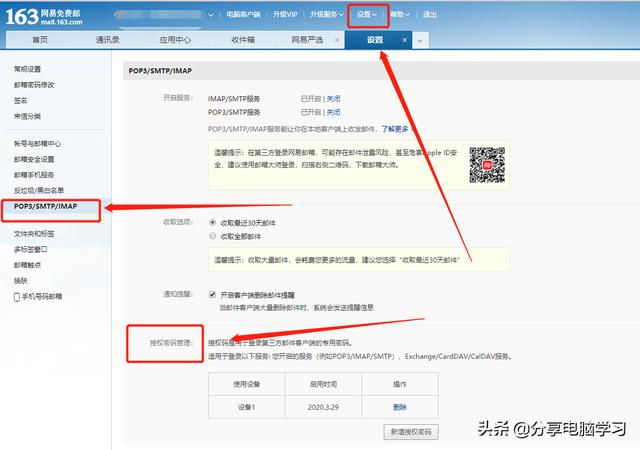Viewport: 640px width, 450px height.
Task: Expand the 帮助 dropdown menu
Action: tap(400, 14)
